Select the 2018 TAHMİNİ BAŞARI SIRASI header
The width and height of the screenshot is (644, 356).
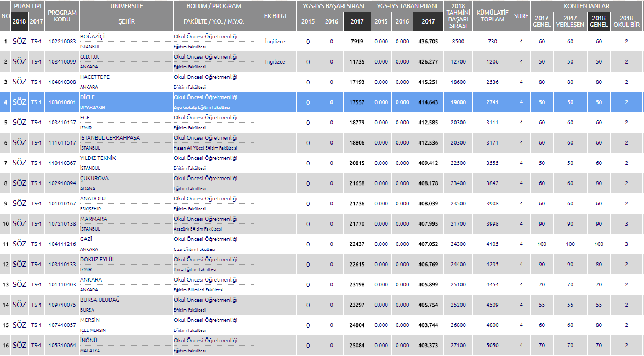tap(458, 15)
